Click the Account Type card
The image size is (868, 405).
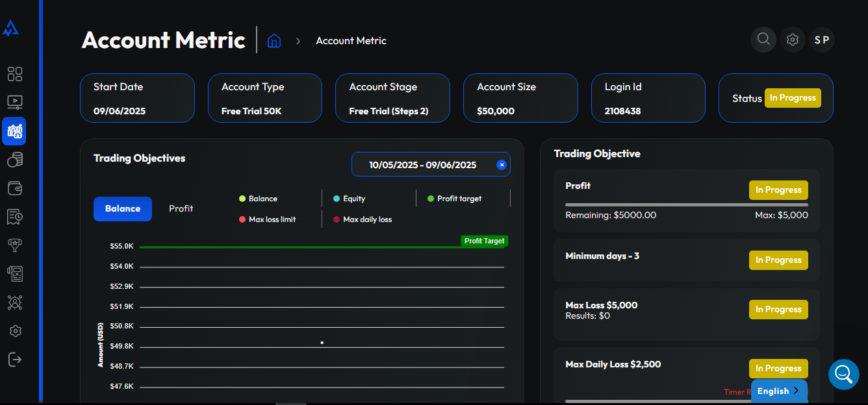[265, 98]
